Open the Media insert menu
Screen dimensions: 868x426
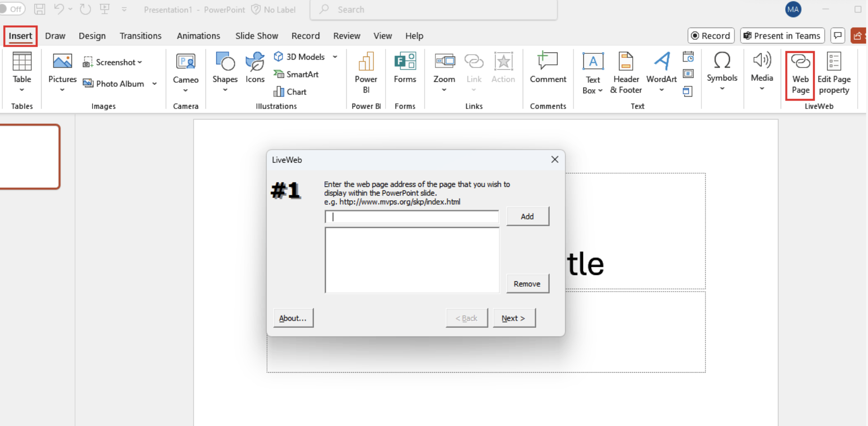[x=762, y=71]
